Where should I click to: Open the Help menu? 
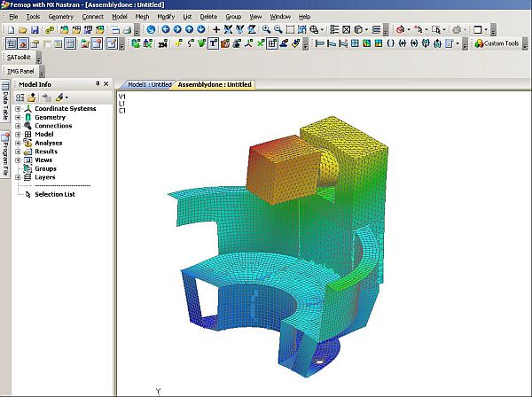(304, 17)
